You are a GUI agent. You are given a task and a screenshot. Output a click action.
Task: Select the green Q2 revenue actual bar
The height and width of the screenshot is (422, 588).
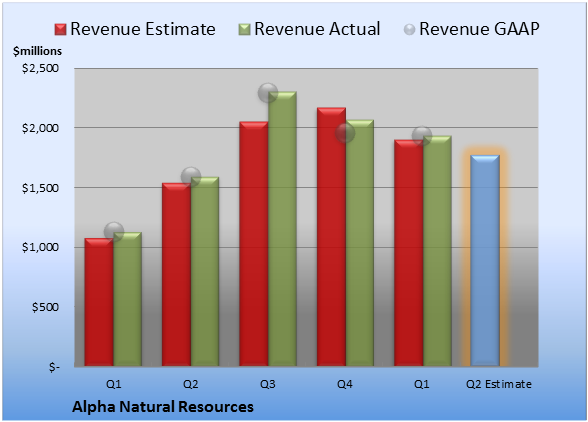205,272
